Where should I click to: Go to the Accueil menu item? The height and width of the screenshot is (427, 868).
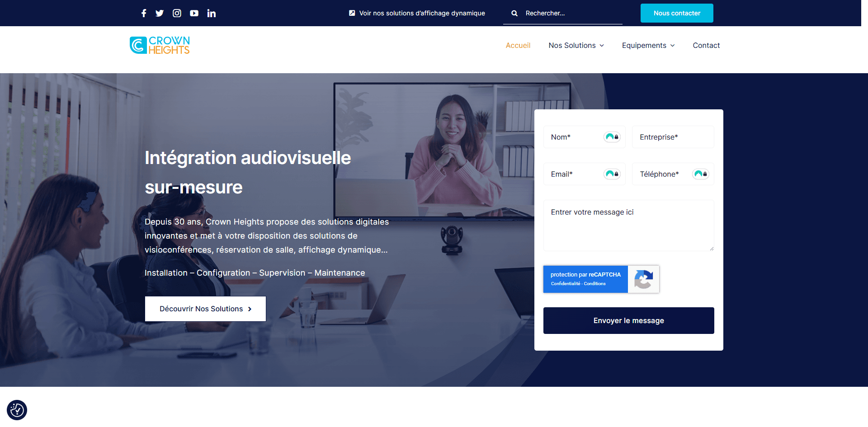pyautogui.click(x=518, y=46)
